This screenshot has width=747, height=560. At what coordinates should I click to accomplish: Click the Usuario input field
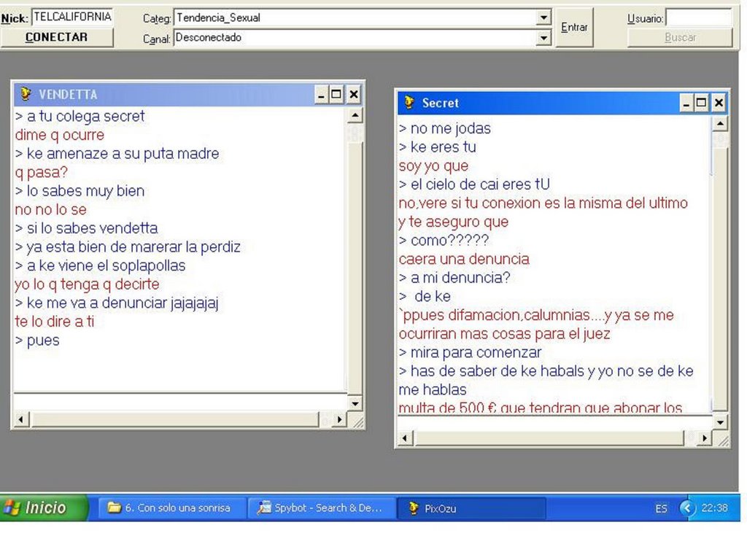698,18
